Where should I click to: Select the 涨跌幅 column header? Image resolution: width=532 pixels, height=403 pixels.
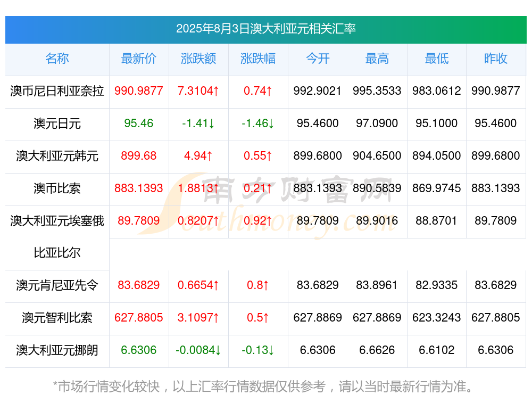click(258, 59)
